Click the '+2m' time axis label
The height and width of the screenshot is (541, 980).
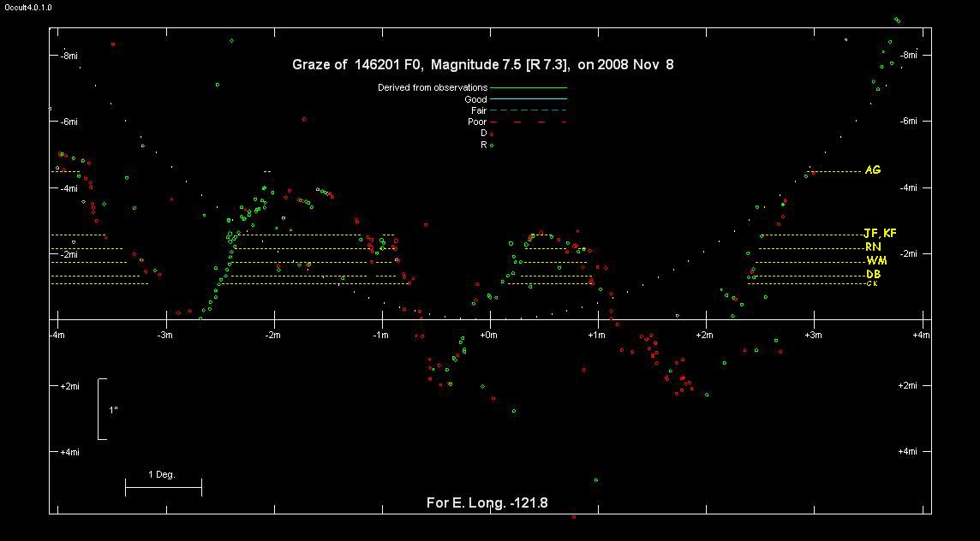click(x=705, y=336)
